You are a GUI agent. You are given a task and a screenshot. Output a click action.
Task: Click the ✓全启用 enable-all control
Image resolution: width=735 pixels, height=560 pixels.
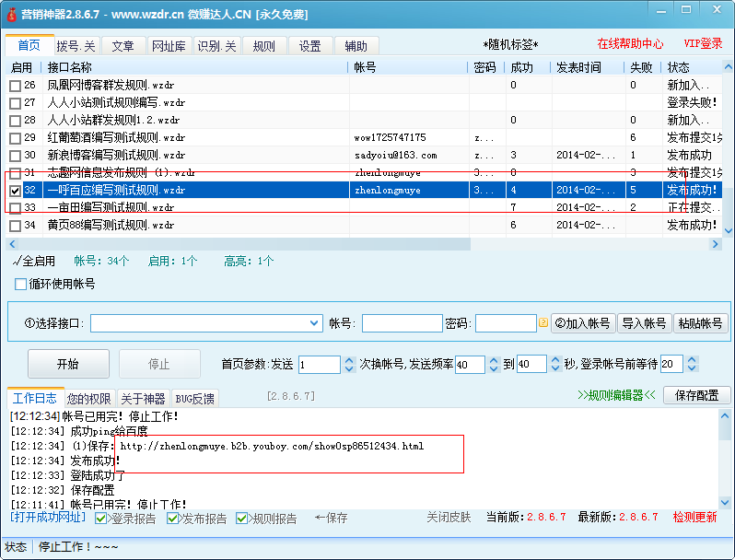[34, 262]
